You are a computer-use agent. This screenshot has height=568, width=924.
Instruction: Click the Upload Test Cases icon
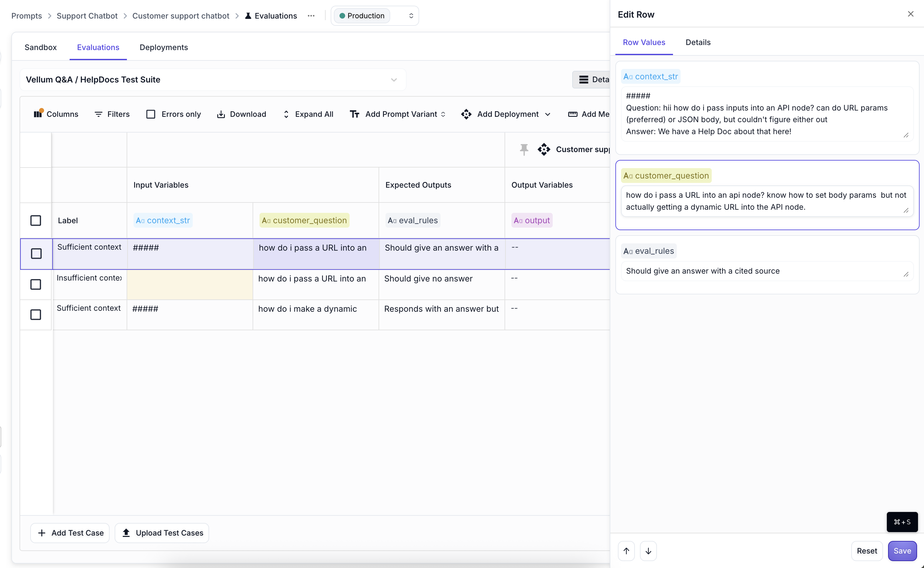point(126,533)
